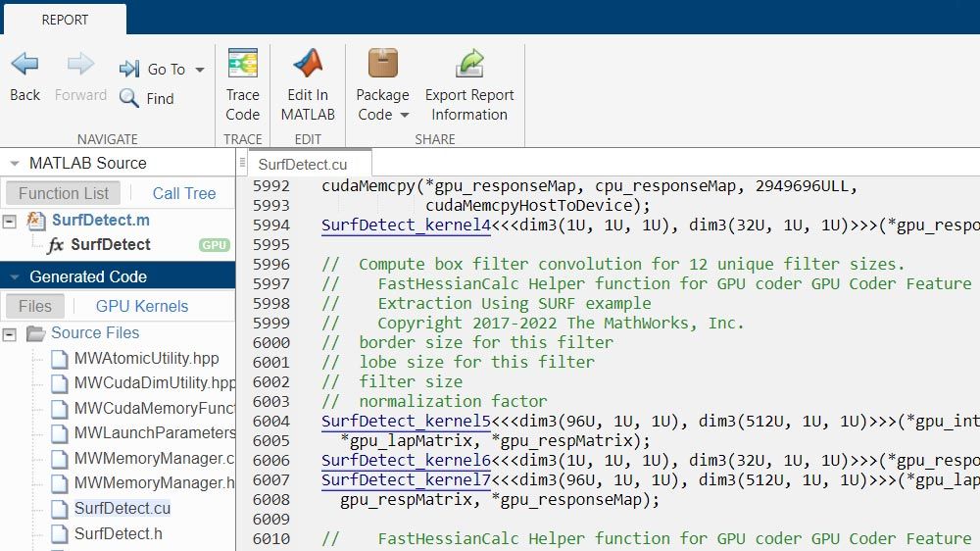Open the Go To dropdown
Image resolution: width=980 pixels, height=551 pixels.
pos(163,70)
